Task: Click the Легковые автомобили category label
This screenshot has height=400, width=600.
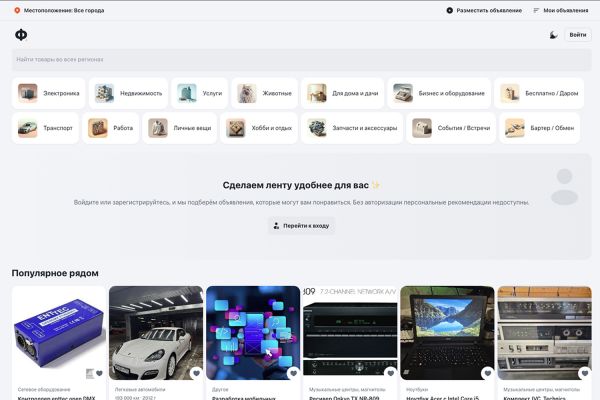Action: point(140,389)
